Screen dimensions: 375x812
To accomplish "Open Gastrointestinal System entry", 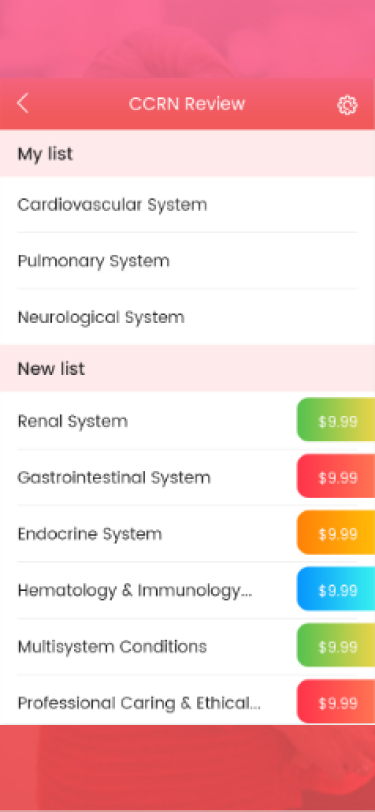I will point(149,477).
